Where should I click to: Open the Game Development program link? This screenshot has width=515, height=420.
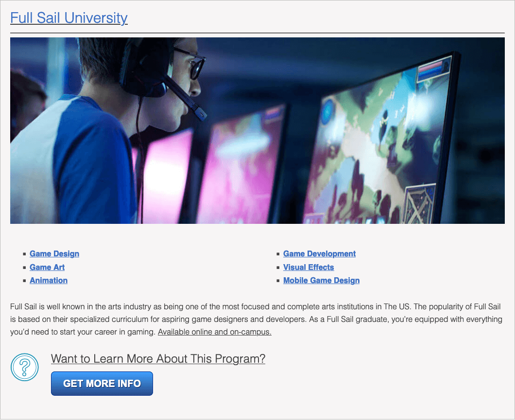(x=319, y=253)
